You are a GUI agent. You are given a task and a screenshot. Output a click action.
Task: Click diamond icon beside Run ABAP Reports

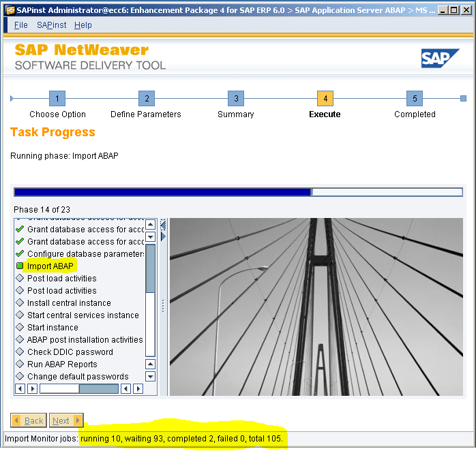pyautogui.click(x=20, y=364)
